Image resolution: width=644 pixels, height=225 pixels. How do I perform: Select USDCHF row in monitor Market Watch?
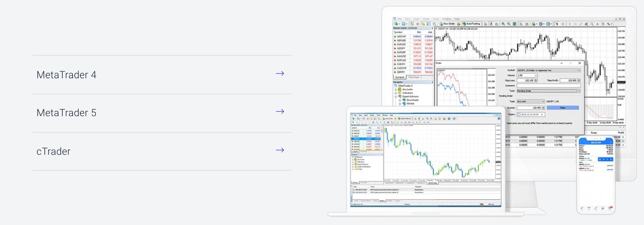[x=413, y=36]
